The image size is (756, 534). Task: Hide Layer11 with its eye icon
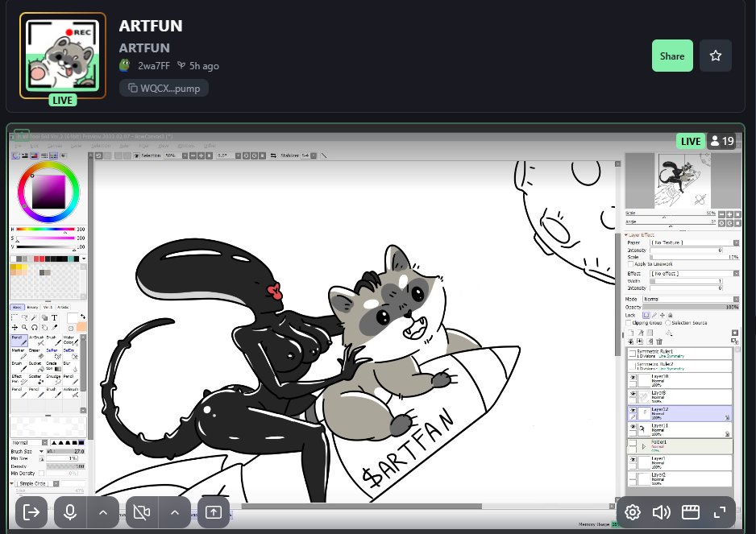click(x=633, y=427)
